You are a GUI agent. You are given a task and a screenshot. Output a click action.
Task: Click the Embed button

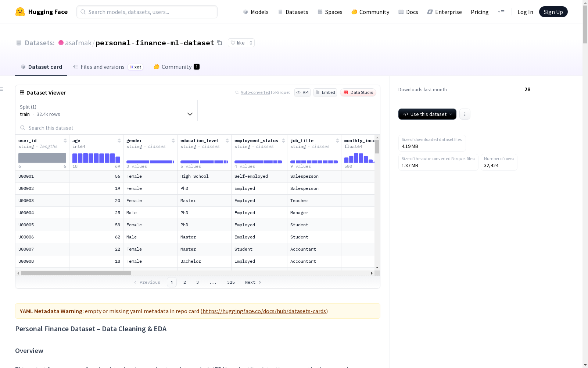point(325,92)
